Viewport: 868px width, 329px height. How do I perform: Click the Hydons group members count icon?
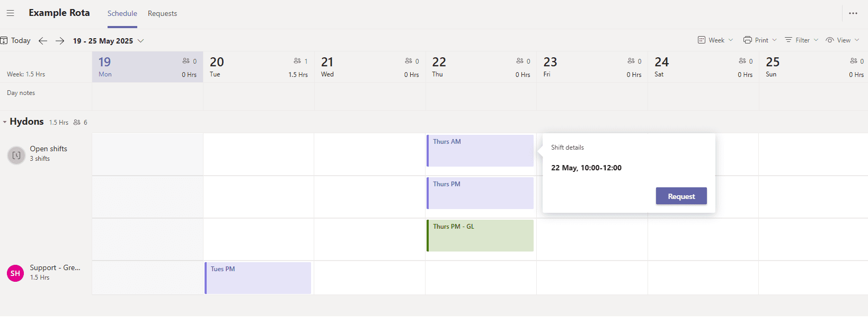pyautogui.click(x=77, y=123)
